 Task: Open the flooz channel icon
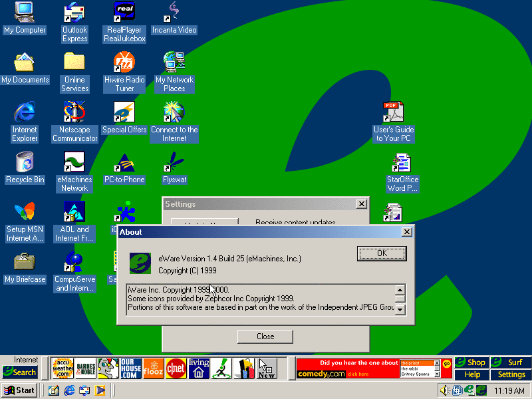coord(153,368)
